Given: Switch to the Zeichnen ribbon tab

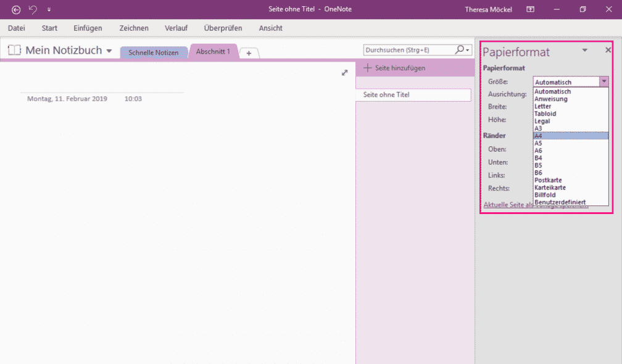Looking at the screenshot, I should 133,28.
